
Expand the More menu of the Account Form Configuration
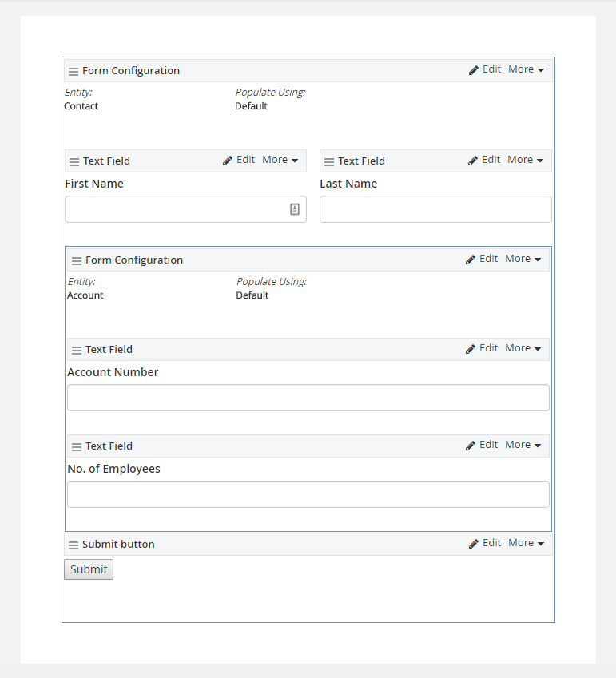click(x=523, y=259)
